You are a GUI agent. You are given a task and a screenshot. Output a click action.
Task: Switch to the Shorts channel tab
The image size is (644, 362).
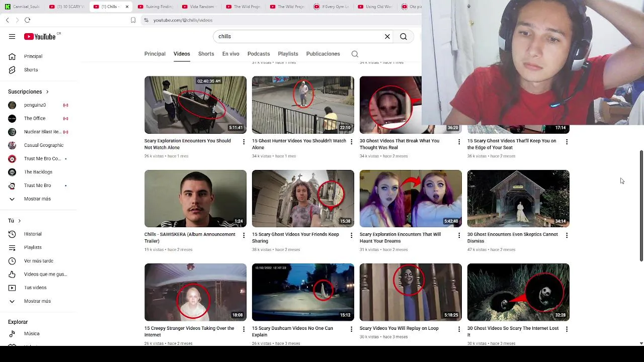click(206, 54)
